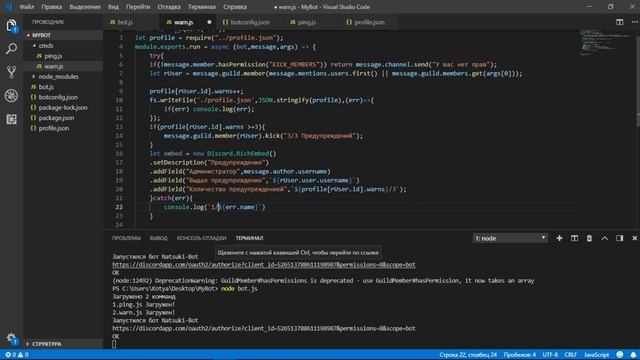640x360 pixels.
Task: Change end of line sequence CRLF
Action: pos(570,355)
